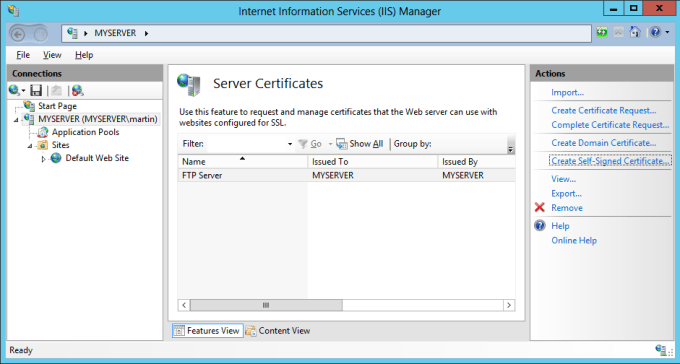Click the Sites folder icon in tree

coord(42,145)
